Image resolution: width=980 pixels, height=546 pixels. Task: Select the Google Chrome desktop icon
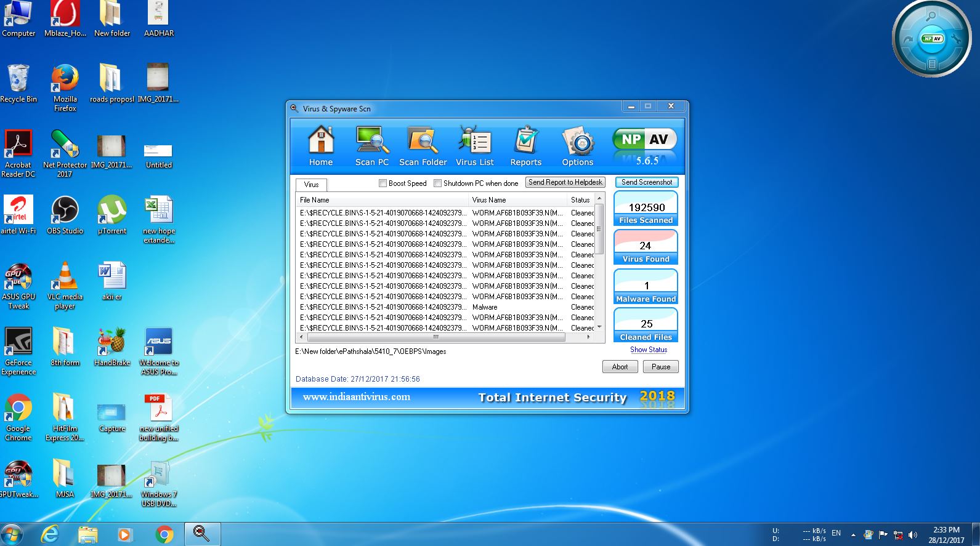18,417
